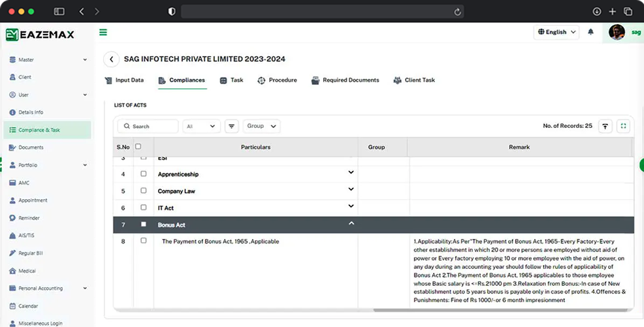Image resolution: width=644 pixels, height=327 pixels.
Task: Click the funnel icon near record count
Action: tap(605, 127)
